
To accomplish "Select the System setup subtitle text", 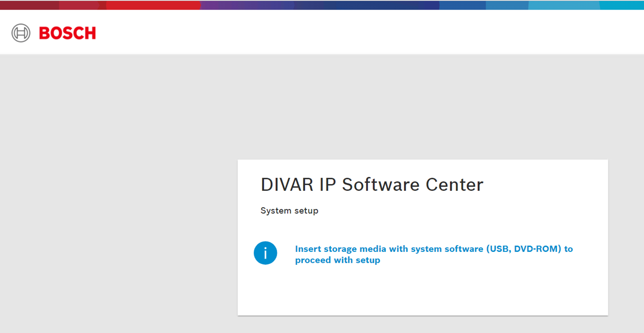I will coord(289,210).
